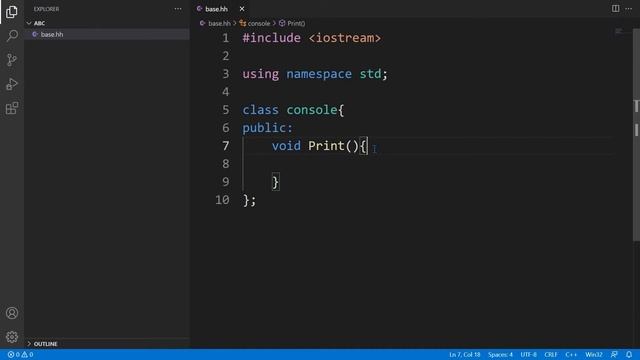Viewport: 640px width, 360px height.
Task: Click the minimap at the editor's top right
Action: point(619,32)
